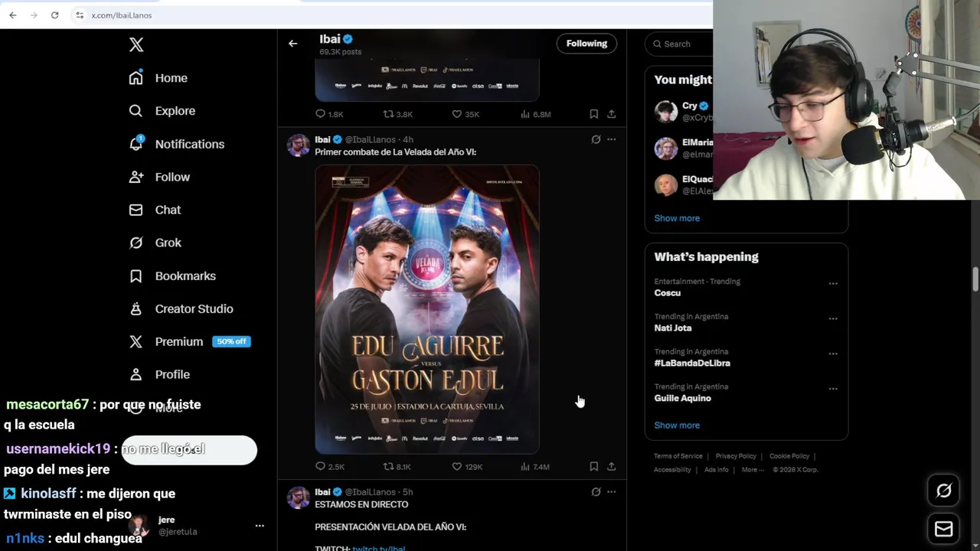Viewport: 980px width, 551px height.
Task: Click the search box on X
Action: (680, 44)
